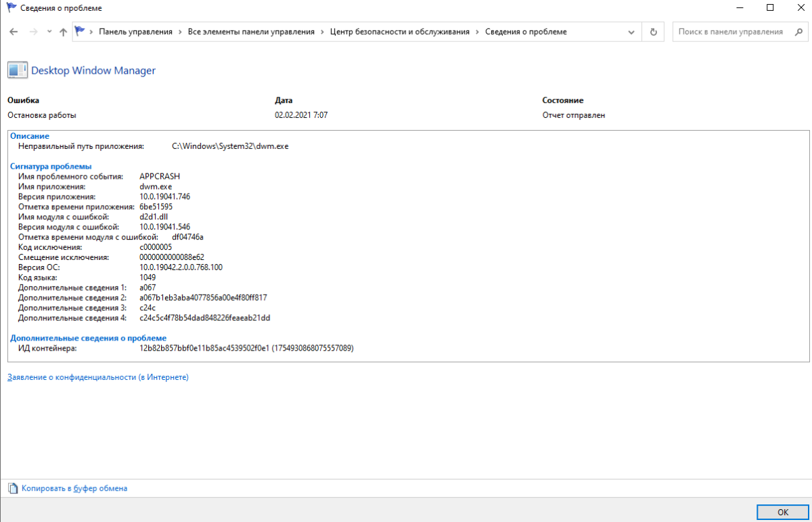Select error text Остановка работы
Viewport: 812px width, 522px height.
42,115
